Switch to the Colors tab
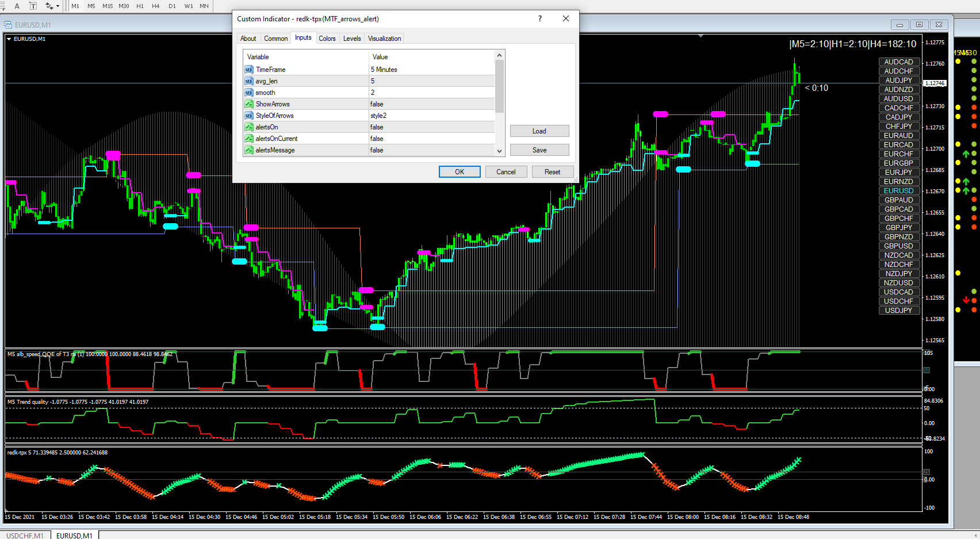 [x=327, y=39]
